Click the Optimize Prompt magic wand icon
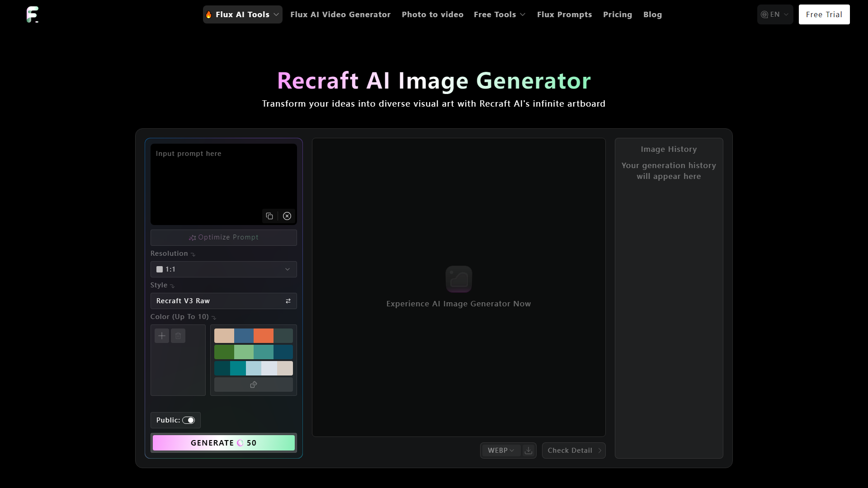 pos(192,237)
